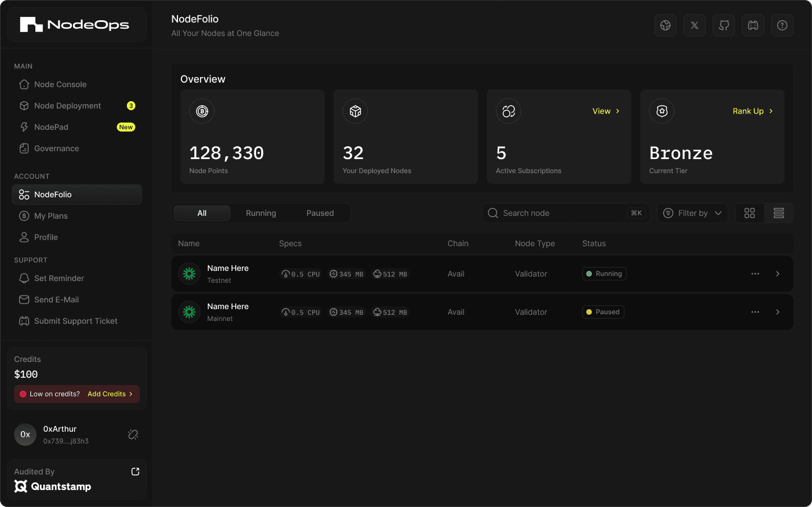The image size is (812, 507).
Task: Open the Discord icon in header
Action: tap(753, 25)
